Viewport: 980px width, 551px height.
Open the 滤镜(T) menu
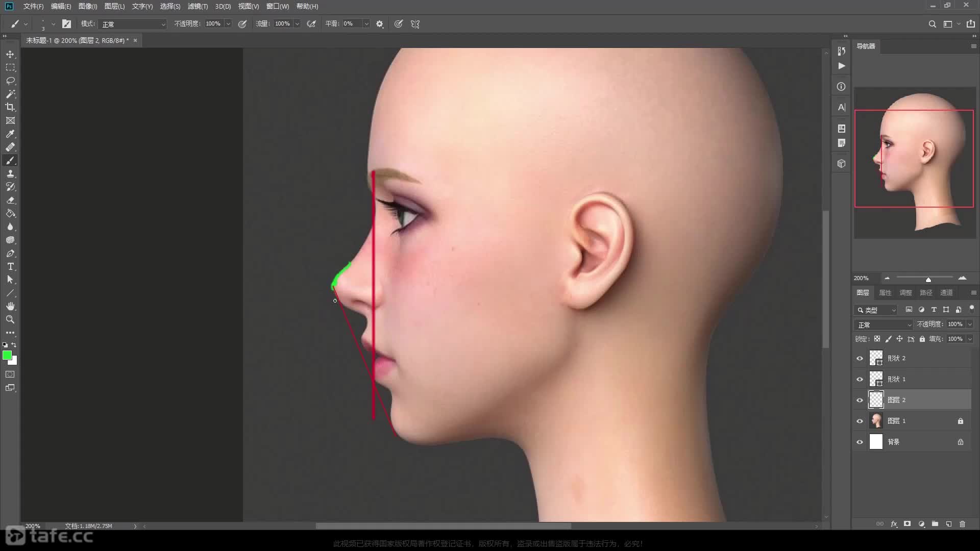(198, 6)
